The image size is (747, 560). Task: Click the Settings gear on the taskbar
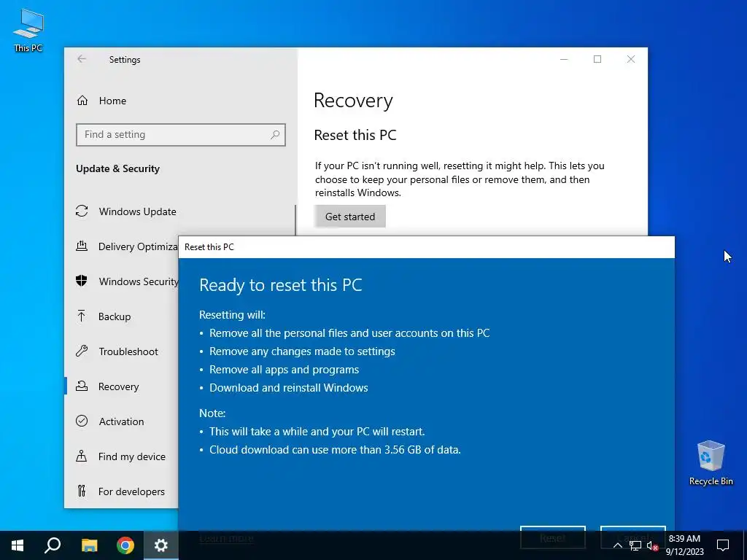click(161, 545)
